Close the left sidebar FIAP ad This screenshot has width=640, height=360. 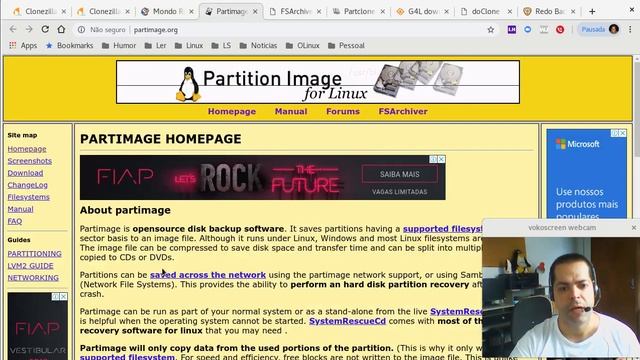(64, 297)
